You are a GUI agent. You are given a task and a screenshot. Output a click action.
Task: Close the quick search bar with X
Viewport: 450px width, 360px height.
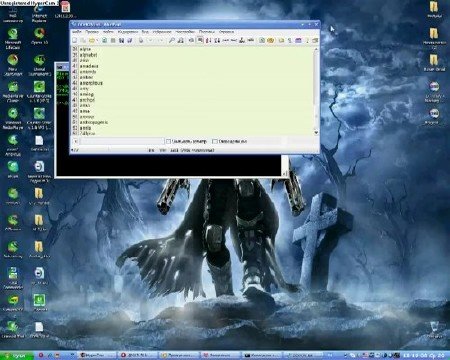click(76, 141)
